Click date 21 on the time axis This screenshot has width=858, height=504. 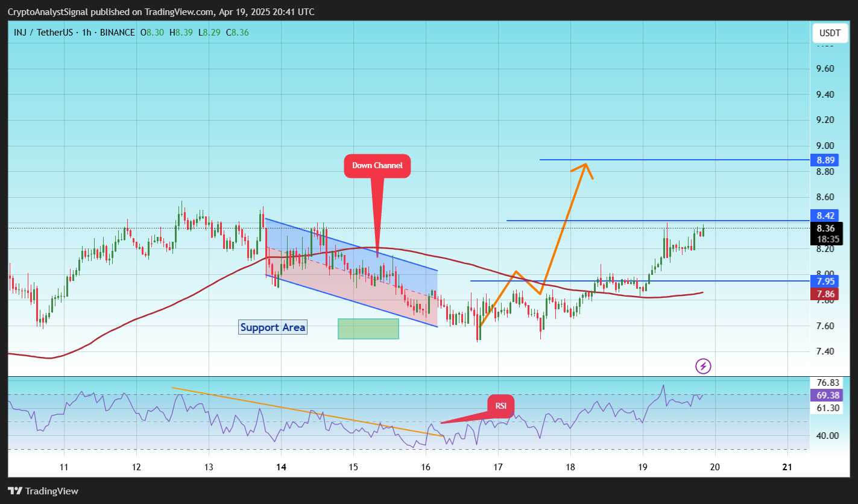787,467
